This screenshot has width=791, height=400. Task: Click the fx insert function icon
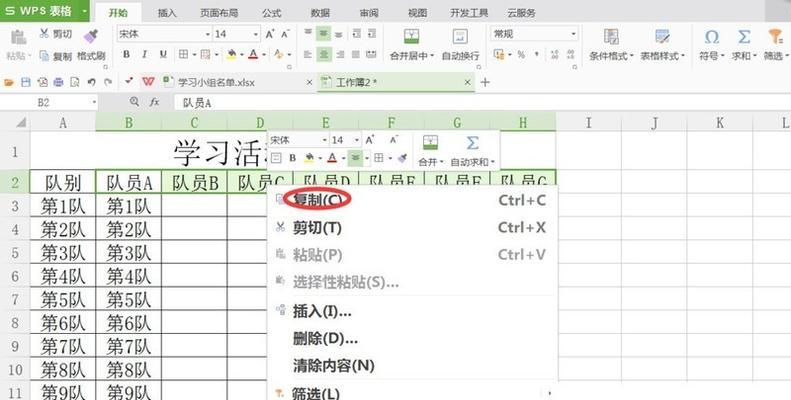point(154,102)
